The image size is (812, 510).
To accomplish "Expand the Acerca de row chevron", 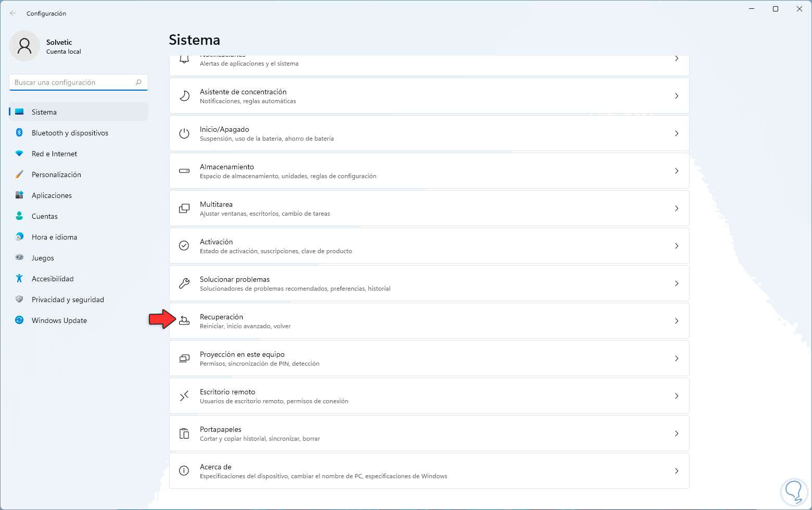I will [677, 471].
